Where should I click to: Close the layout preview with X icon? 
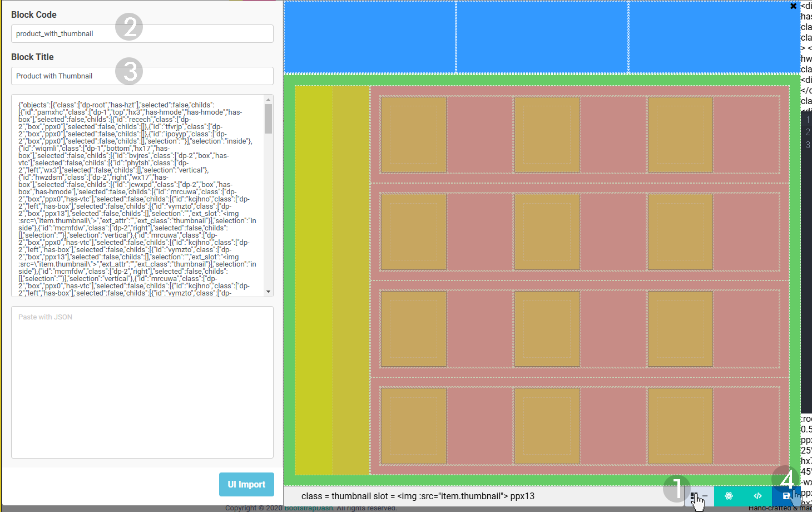pos(793,6)
